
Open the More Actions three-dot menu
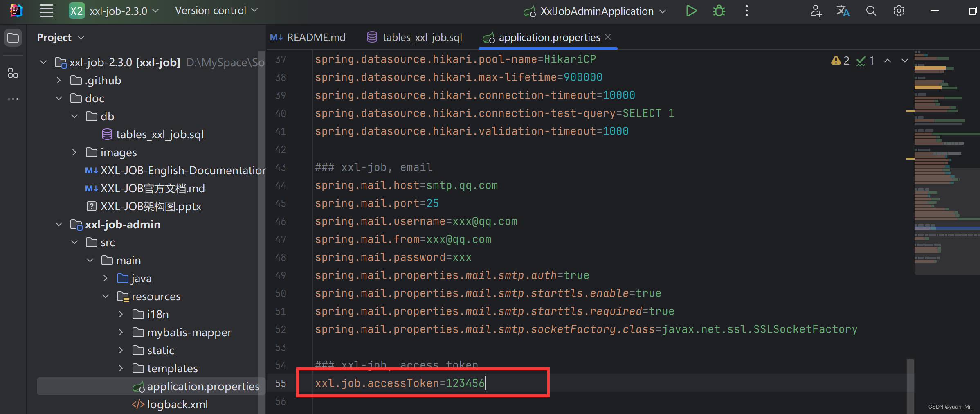[x=746, y=11]
